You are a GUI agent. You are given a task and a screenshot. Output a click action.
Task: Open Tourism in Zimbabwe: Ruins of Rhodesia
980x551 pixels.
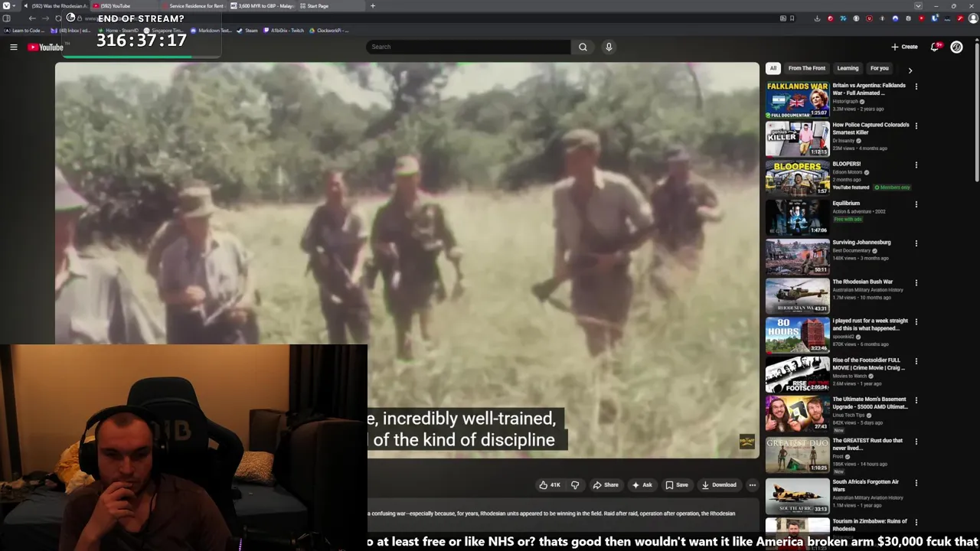[x=870, y=525]
